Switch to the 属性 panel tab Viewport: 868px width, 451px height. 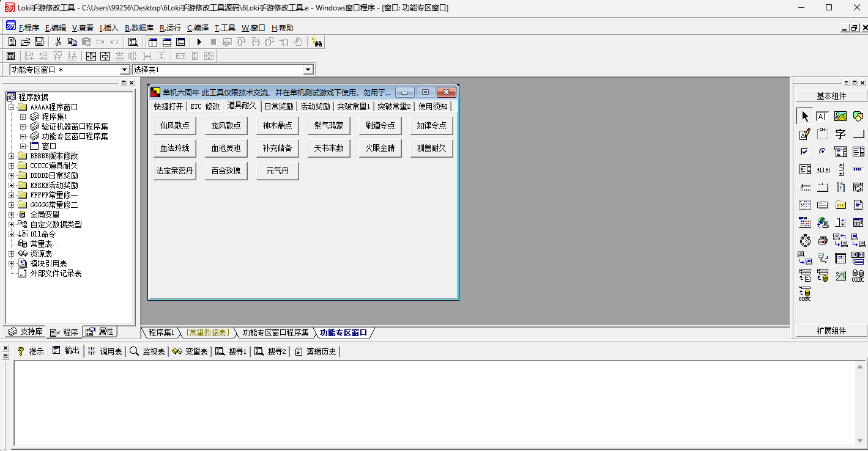click(100, 332)
